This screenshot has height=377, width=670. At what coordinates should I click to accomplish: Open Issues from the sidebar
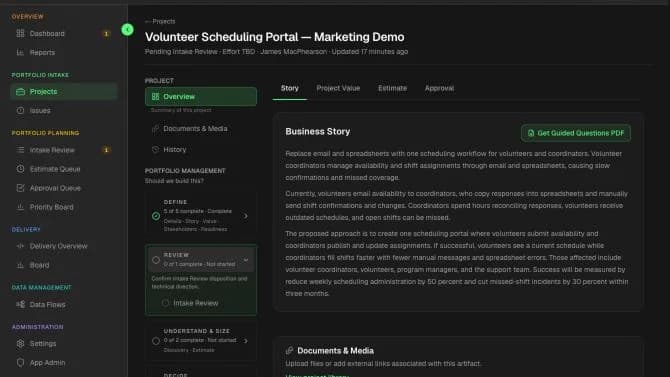click(x=63, y=110)
